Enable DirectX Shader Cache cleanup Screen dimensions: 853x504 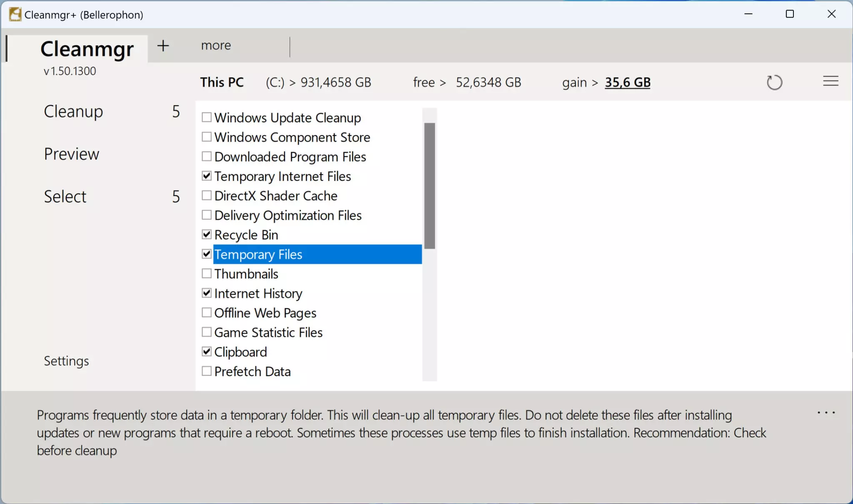coord(207,195)
